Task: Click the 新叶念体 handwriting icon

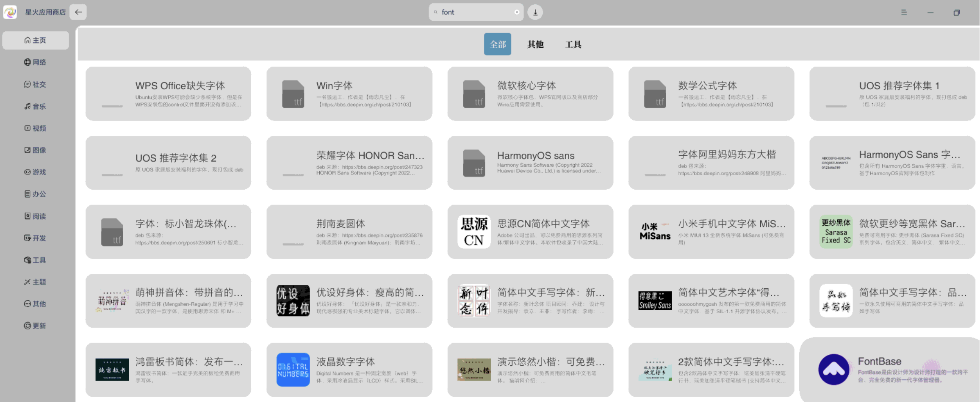Action: click(474, 301)
